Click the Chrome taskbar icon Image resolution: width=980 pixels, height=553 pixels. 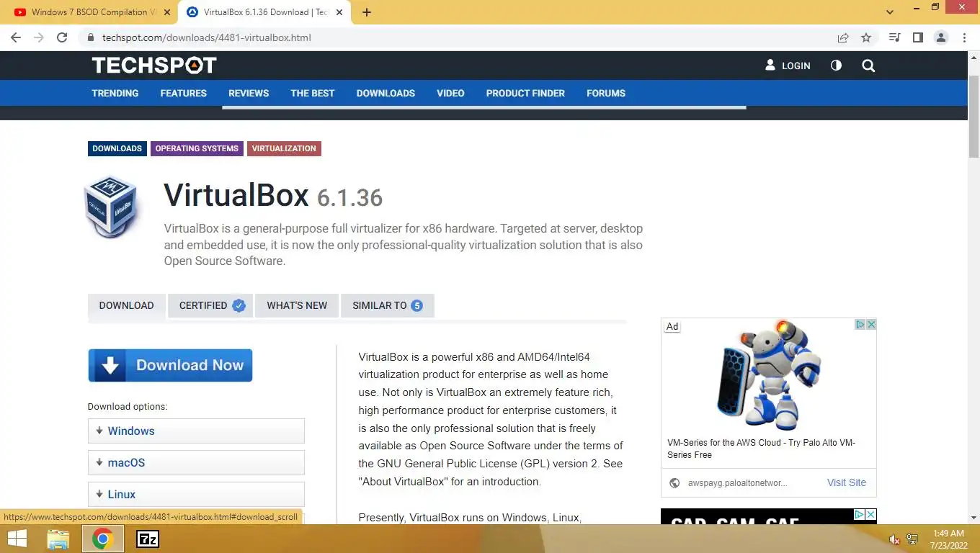coord(102,539)
